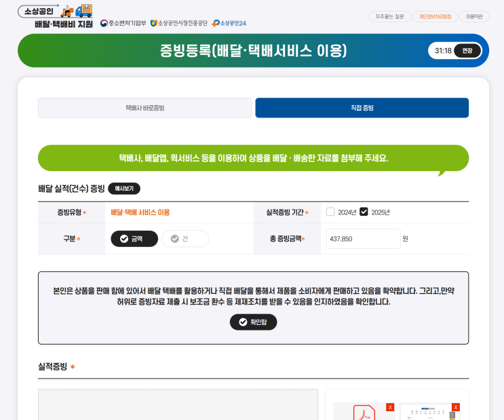504x420 pixels.
Task: Open 개인정보처리방침 link
Action: (x=435, y=16)
